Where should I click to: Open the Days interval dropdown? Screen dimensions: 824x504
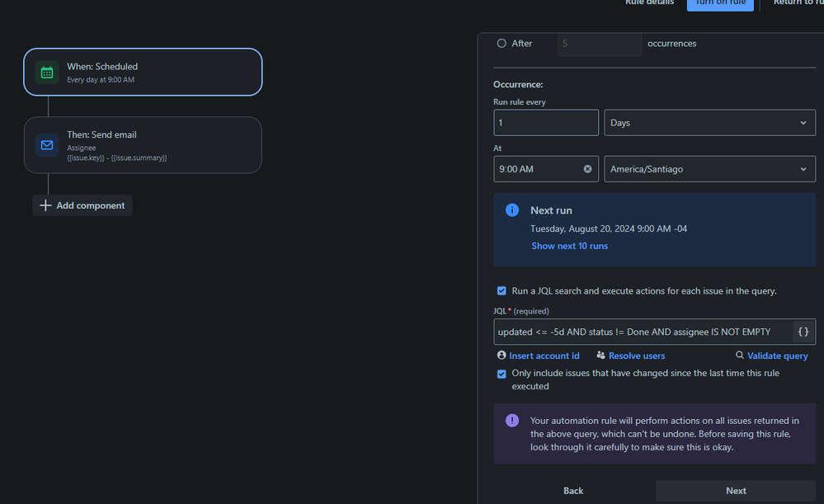click(709, 122)
